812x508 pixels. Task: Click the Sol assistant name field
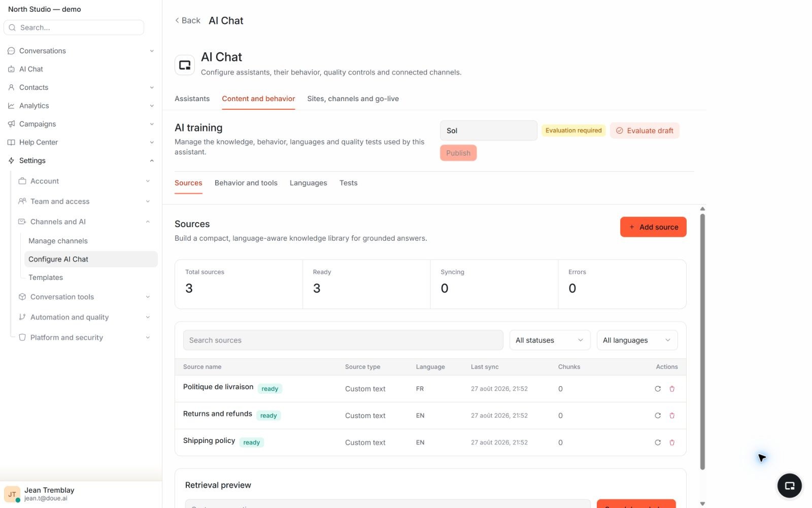[x=488, y=131]
